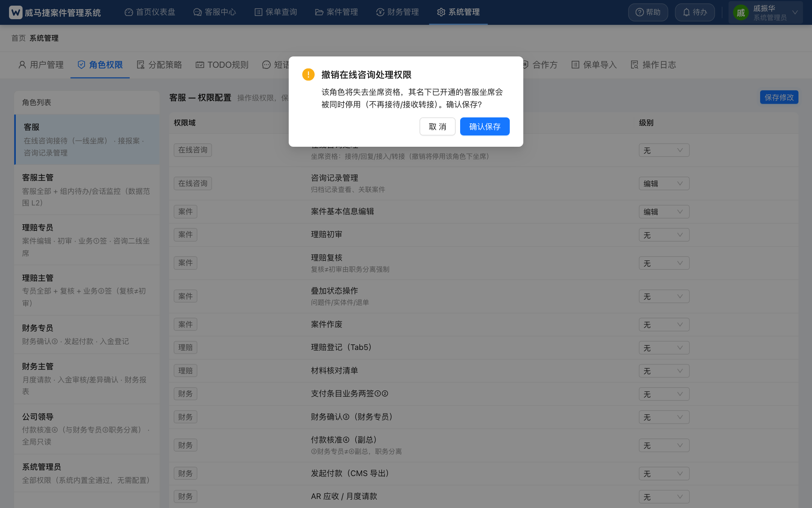
Task: Click the 保单查询 list icon
Action: pyautogui.click(x=258, y=12)
